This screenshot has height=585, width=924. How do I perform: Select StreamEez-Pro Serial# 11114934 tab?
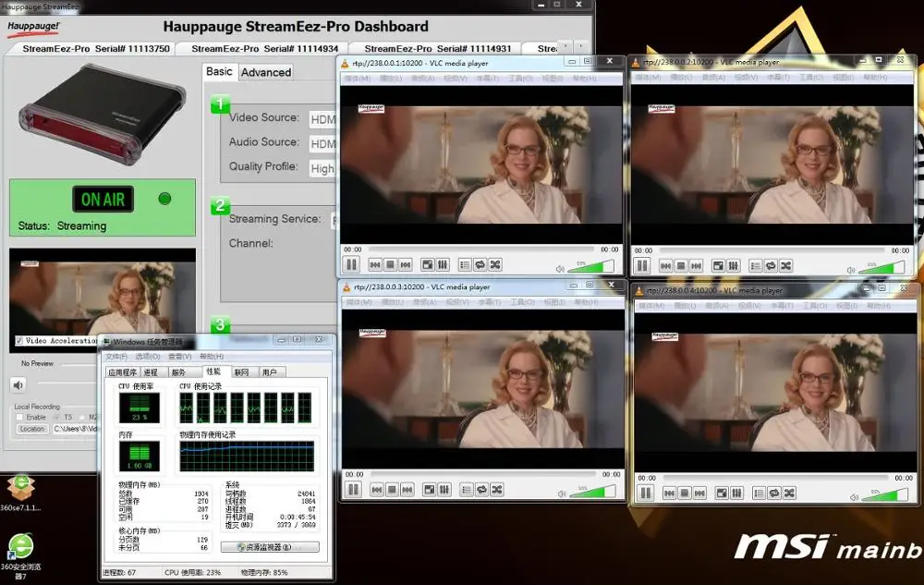(264, 49)
